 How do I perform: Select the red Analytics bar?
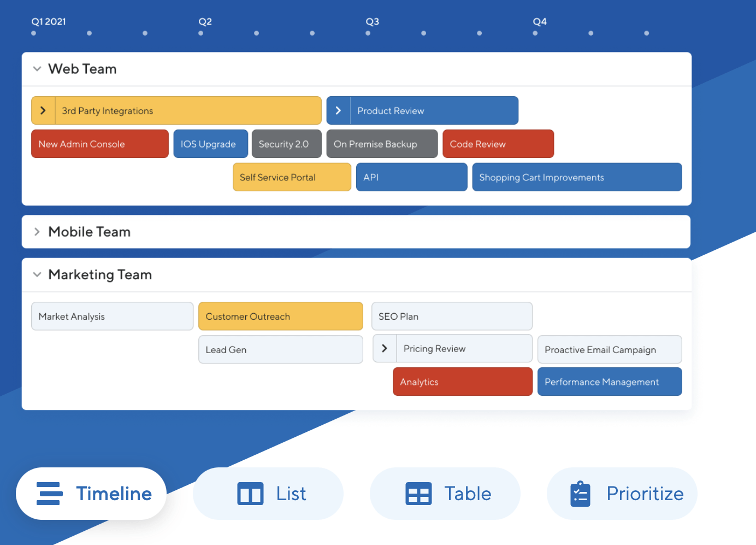pyautogui.click(x=462, y=382)
